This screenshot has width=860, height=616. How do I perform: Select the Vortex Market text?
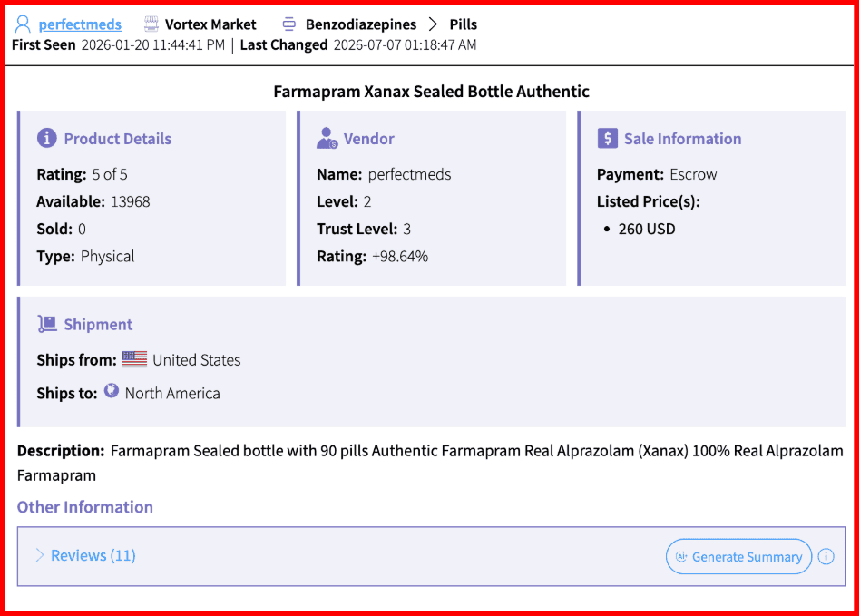(x=210, y=24)
